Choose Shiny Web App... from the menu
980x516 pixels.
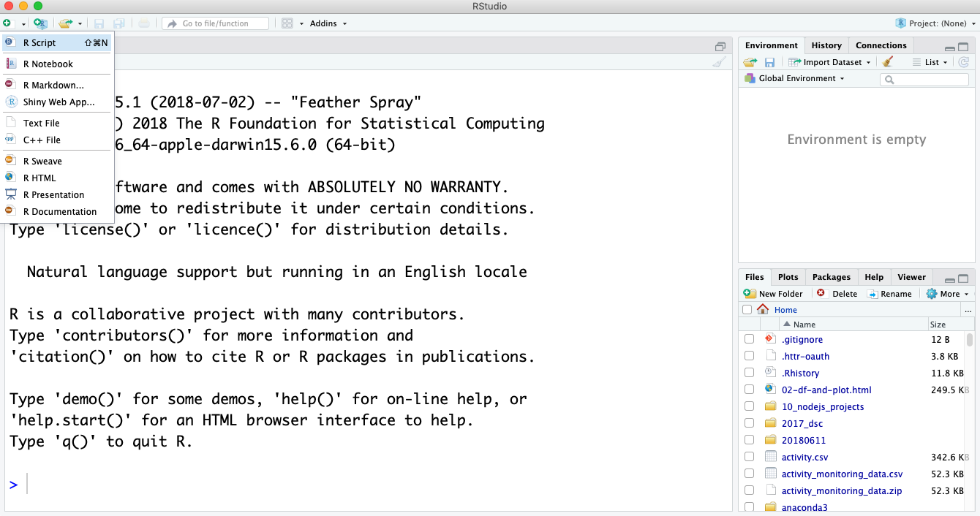coord(57,102)
